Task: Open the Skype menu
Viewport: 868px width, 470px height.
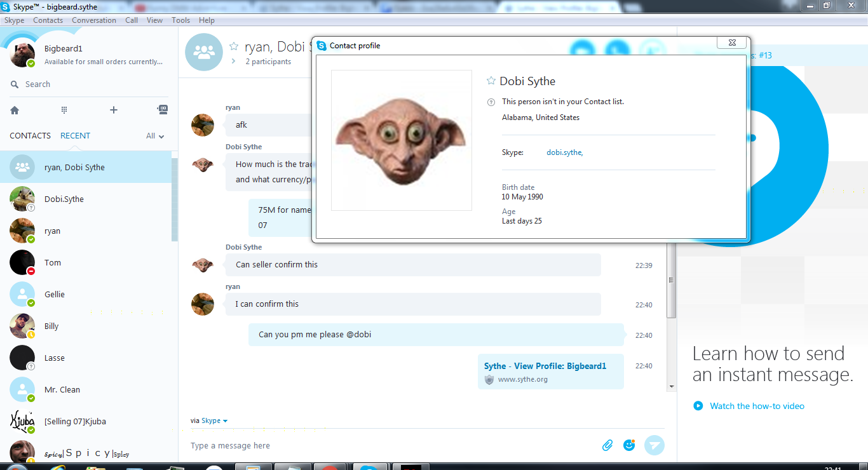Action: coord(14,20)
